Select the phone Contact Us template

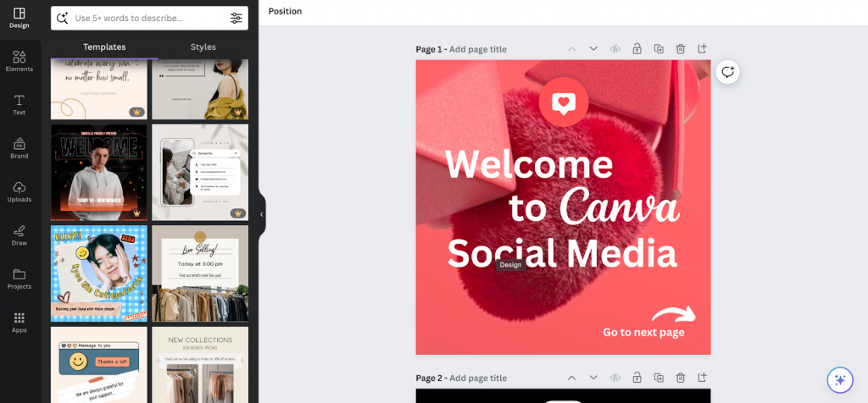(200, 173)
